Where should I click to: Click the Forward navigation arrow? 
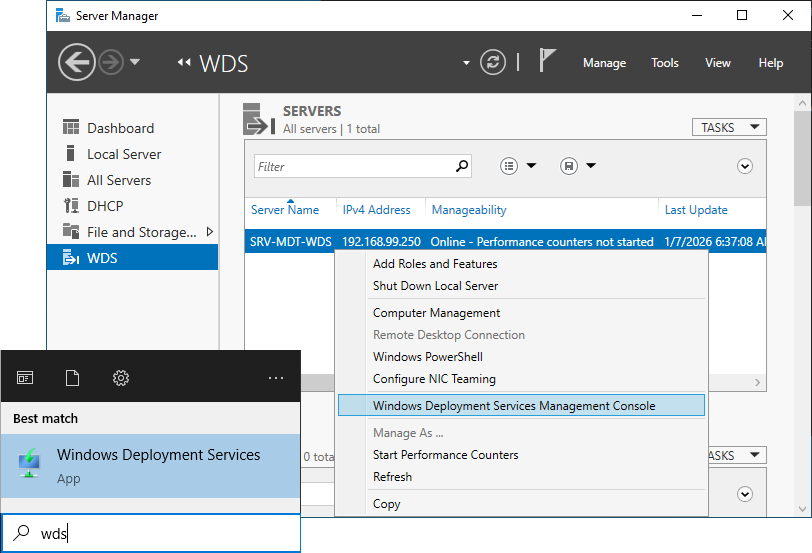(111, 63)
